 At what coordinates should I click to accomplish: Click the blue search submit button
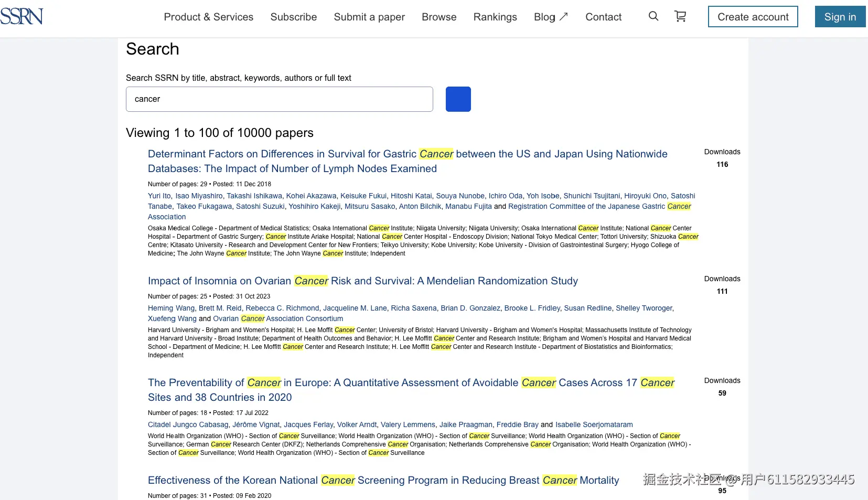pos(458,99)
